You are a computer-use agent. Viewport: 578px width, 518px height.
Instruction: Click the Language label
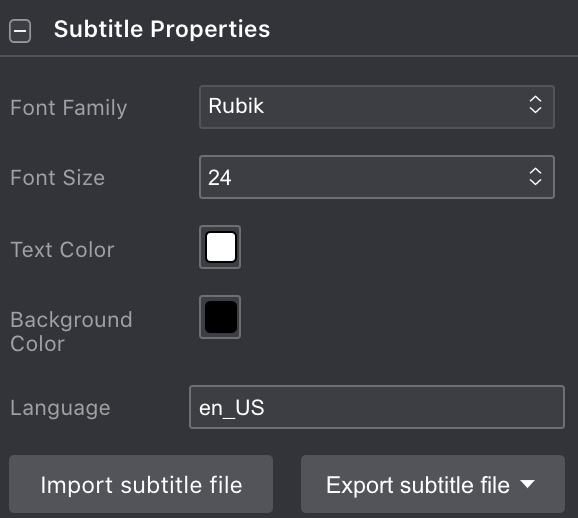click(60, 408)
